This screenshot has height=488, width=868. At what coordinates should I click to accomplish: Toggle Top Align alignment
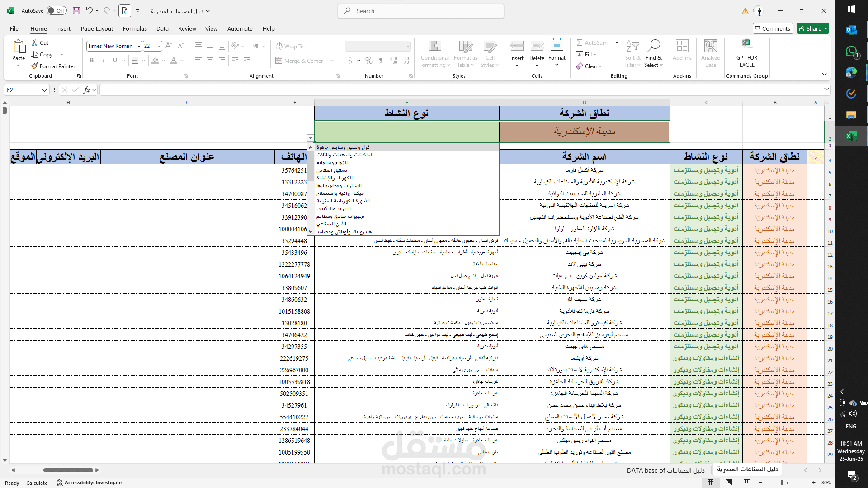click(x=198, y=46)
